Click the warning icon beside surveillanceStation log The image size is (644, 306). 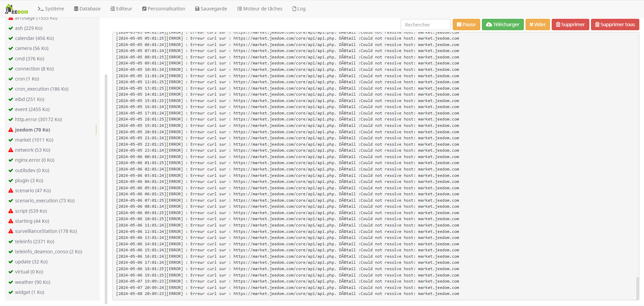pyautogui.click(x=11, y=231)
